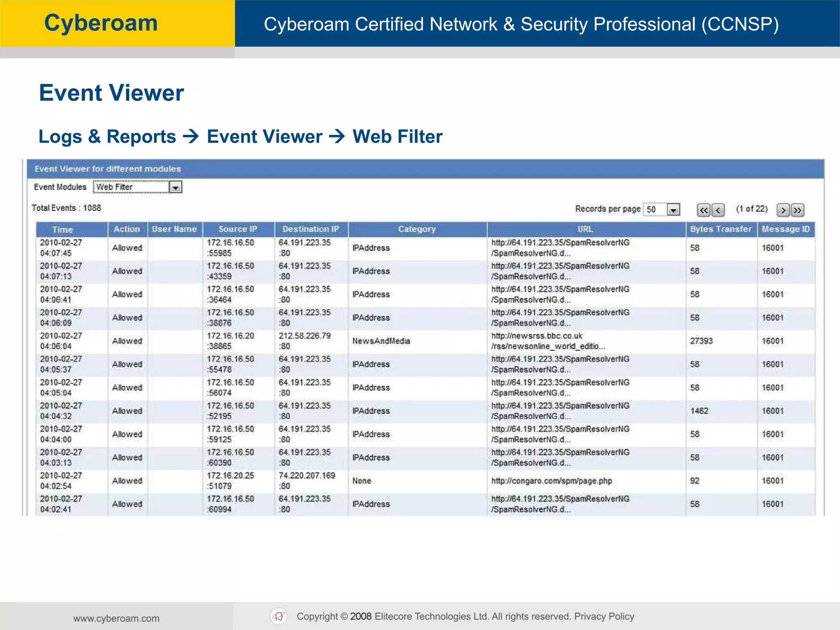
Task: Click the URL column header
Action: point(586,229)
